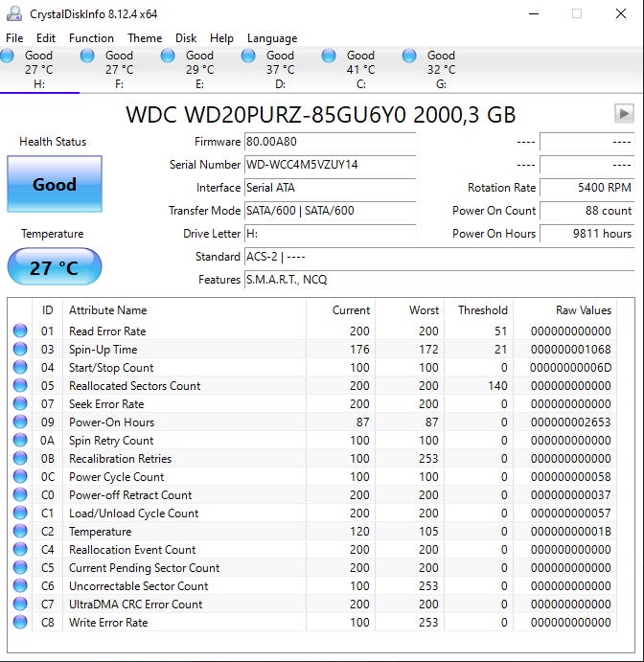This screenshot has height=662, width=644.
Task: Click status orb for Current Pending Sector Count
Action: 20,567
